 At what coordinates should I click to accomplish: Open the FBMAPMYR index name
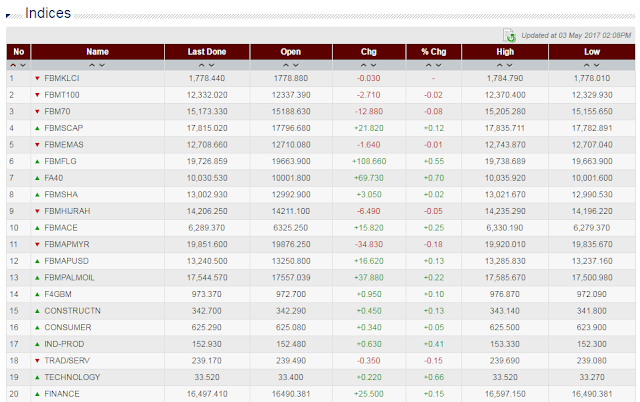(x=67, y=244)
